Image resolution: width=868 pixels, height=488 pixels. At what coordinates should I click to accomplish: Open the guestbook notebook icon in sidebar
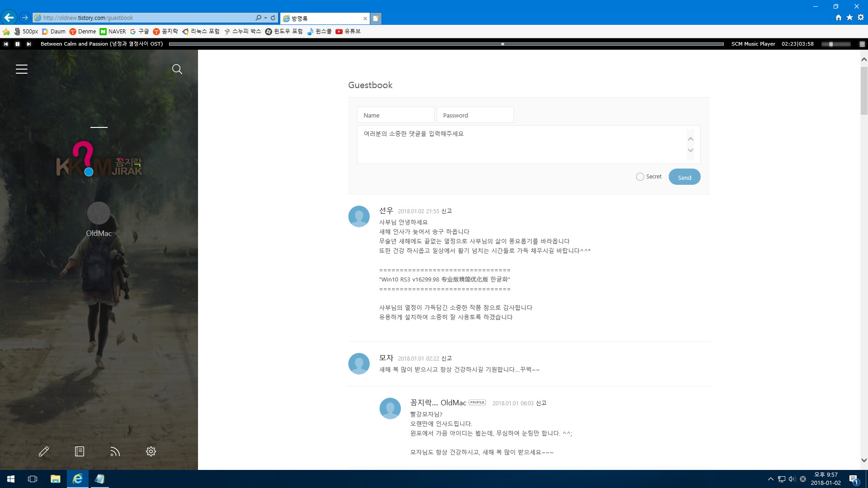pos(80,451)
